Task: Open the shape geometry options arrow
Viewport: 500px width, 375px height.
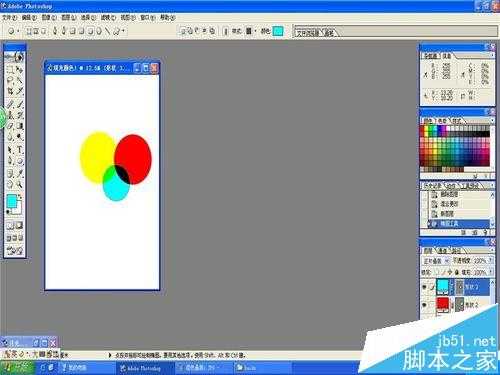Action: (x=123, y=31)
